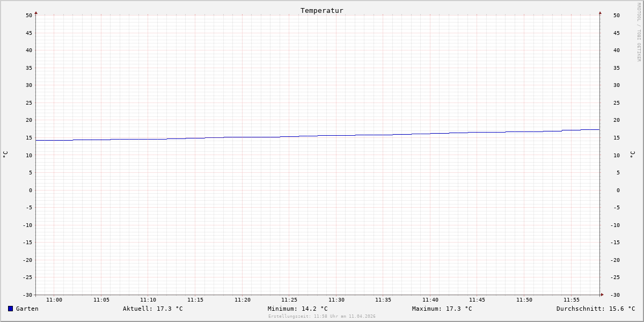Click the 11:25 time axis label
Viewport: 644px width, 322px height.
pyautogui.click(x=289, y=300)
